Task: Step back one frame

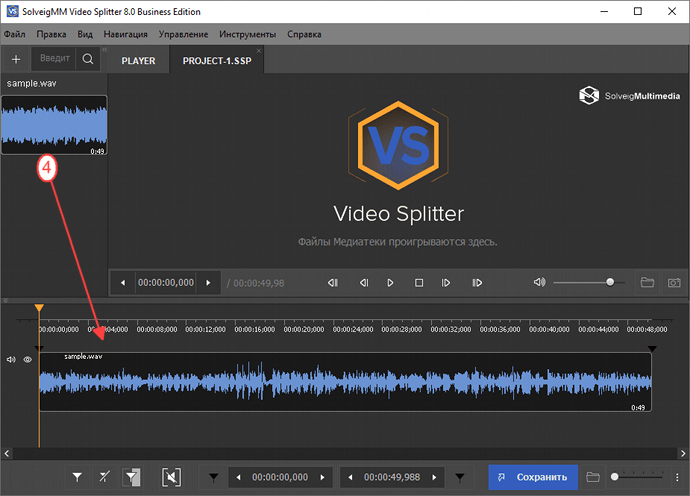Action: (363, 283)
